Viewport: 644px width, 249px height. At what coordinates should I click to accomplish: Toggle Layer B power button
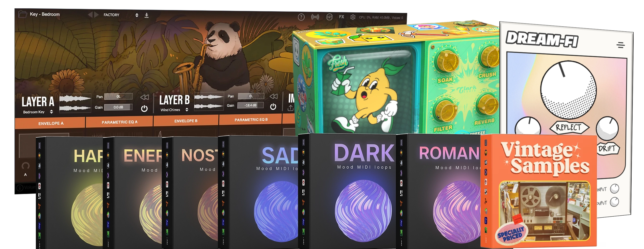273,106
